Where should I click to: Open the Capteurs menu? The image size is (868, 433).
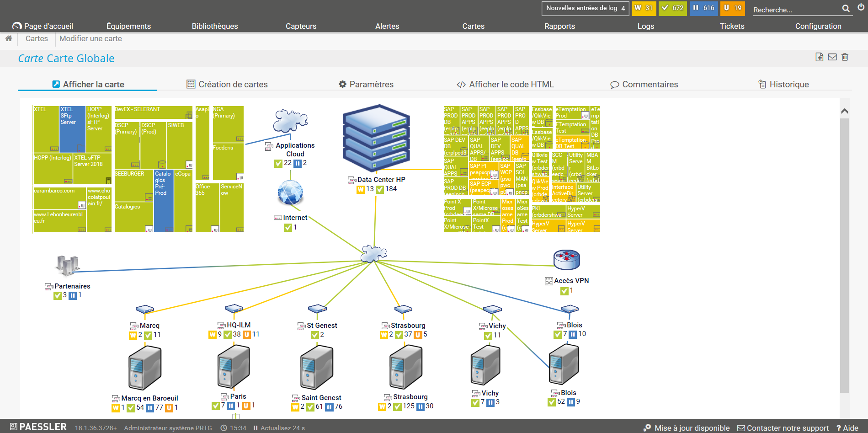[301, 26]
